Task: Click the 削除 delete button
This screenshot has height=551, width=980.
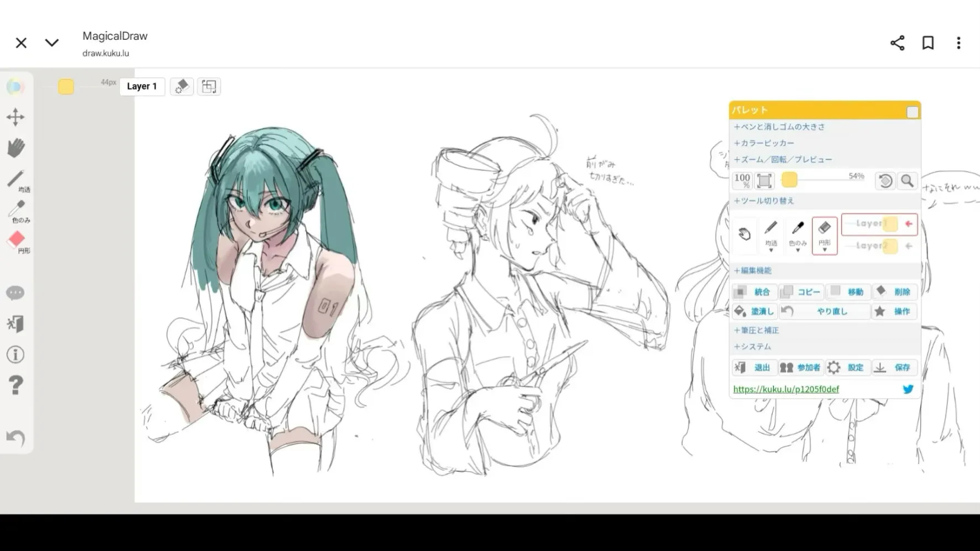Action: click(894, 292)
